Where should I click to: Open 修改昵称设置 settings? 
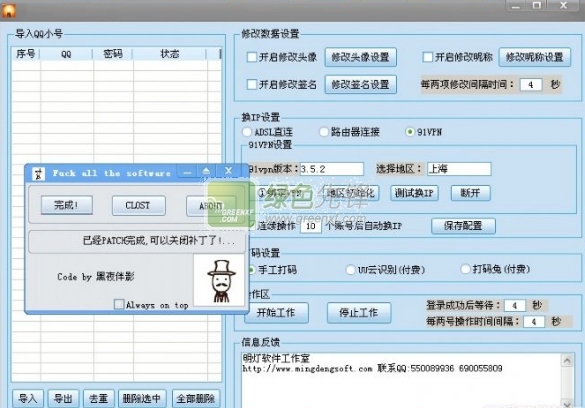click(x=535, y=57)
